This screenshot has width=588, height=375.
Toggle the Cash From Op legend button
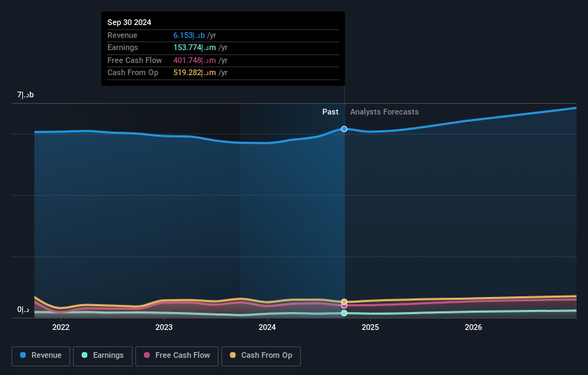pyautogui.click(x=261, y=356)
